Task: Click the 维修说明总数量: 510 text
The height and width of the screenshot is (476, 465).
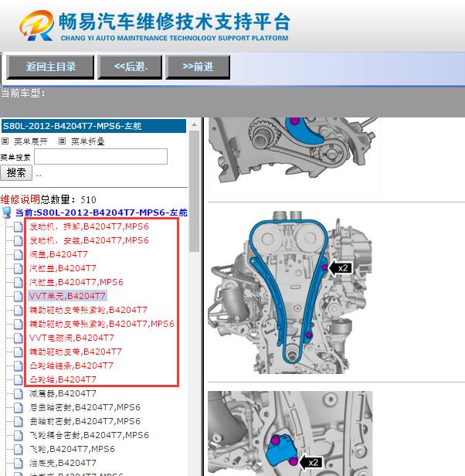Action: click(x=48, y=199)
